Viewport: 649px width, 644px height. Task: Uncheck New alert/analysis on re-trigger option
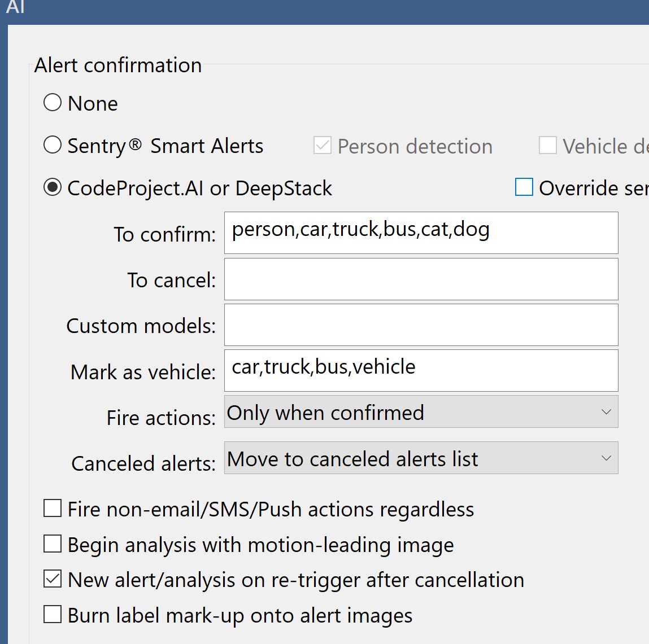click(x=53, y=579)
